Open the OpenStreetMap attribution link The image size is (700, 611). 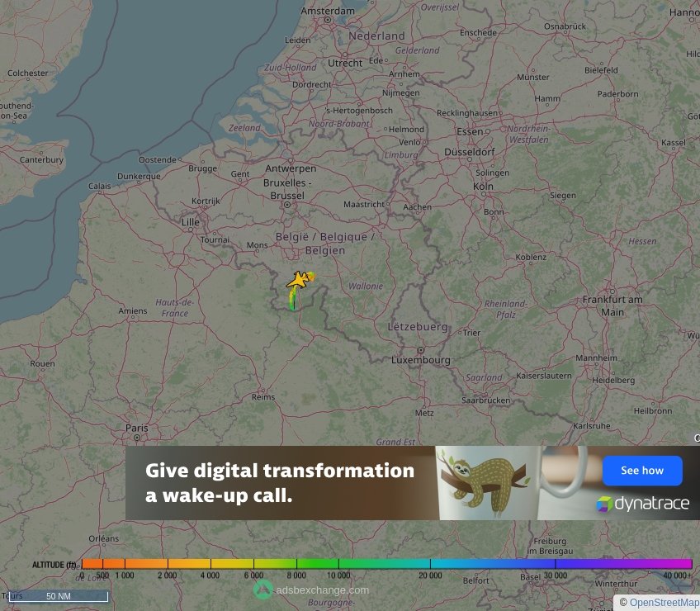click(x=663, y=603)
